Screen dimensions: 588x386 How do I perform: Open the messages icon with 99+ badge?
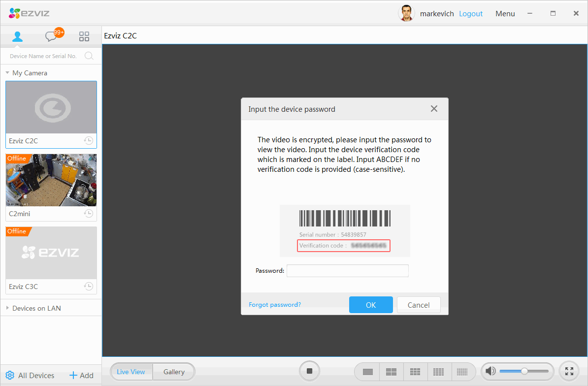tap(54, 35)
